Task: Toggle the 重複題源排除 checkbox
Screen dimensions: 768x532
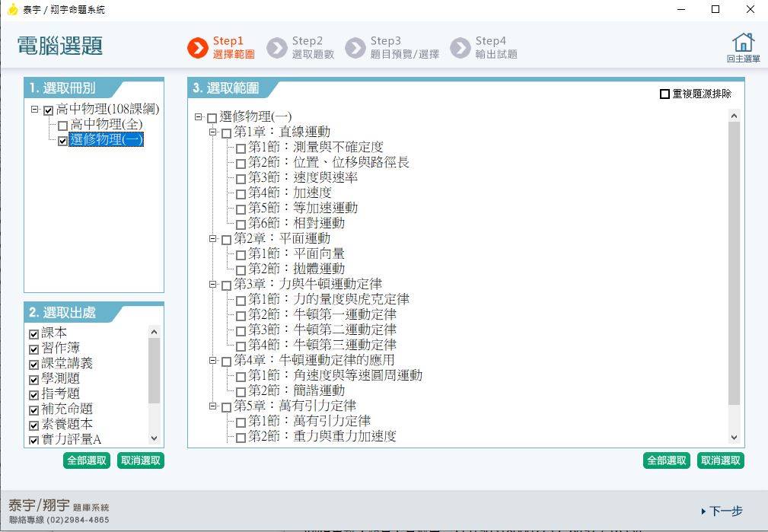Action: (x=664, y=94)
